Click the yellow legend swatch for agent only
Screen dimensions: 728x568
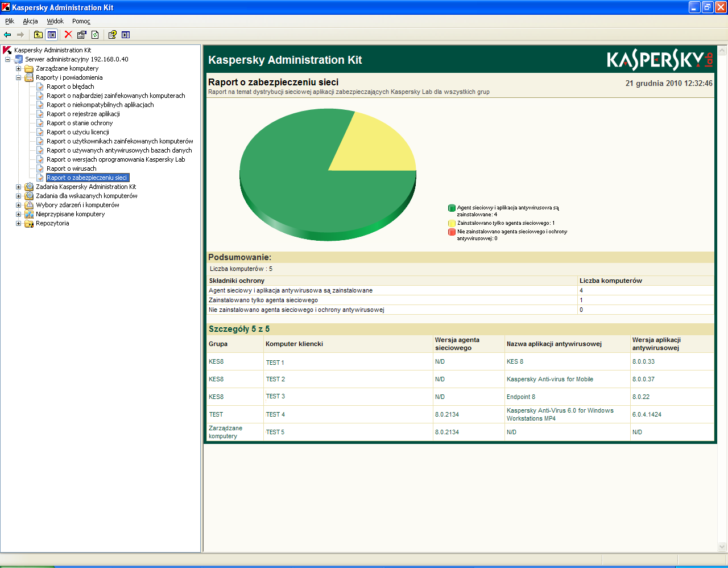pos(452,224)
